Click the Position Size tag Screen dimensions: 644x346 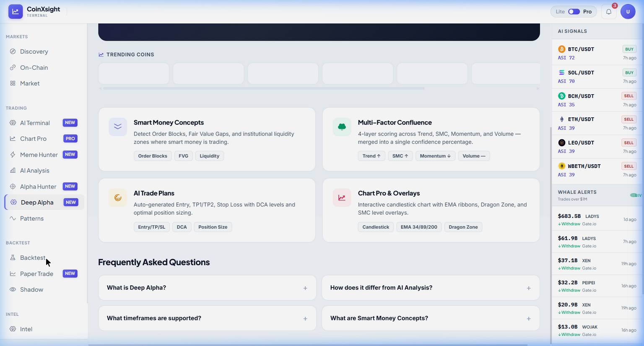pos(213,227)
